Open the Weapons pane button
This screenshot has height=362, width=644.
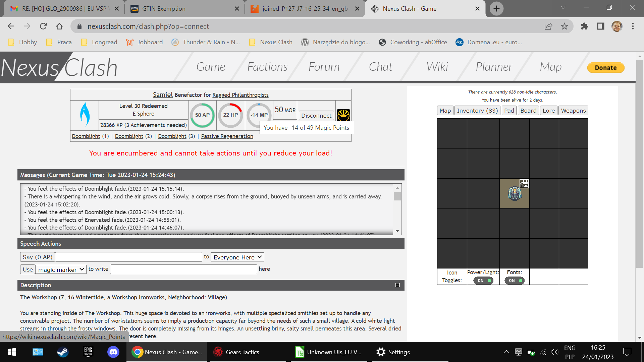pyautogui.click(x=573, y=111)
